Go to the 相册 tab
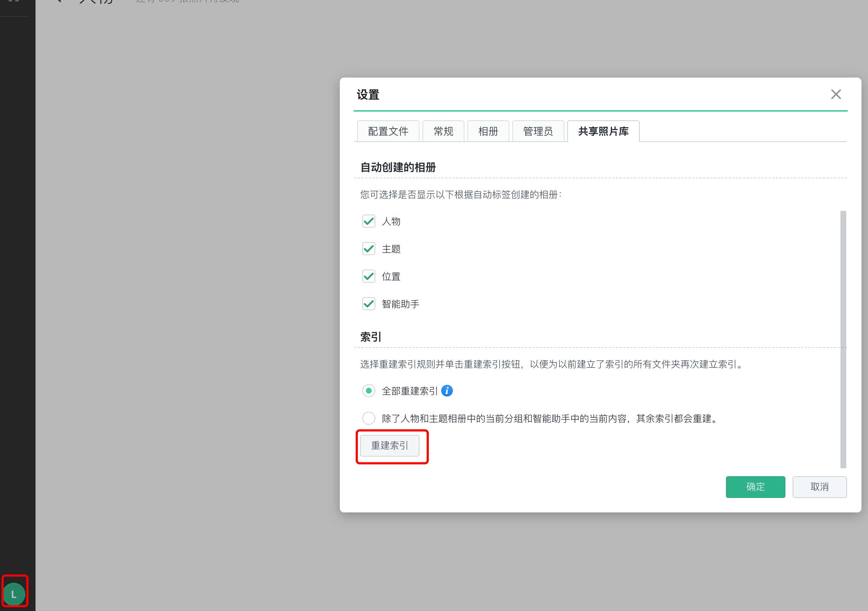The width and height of the screenshot is (868, 611). 488,131
